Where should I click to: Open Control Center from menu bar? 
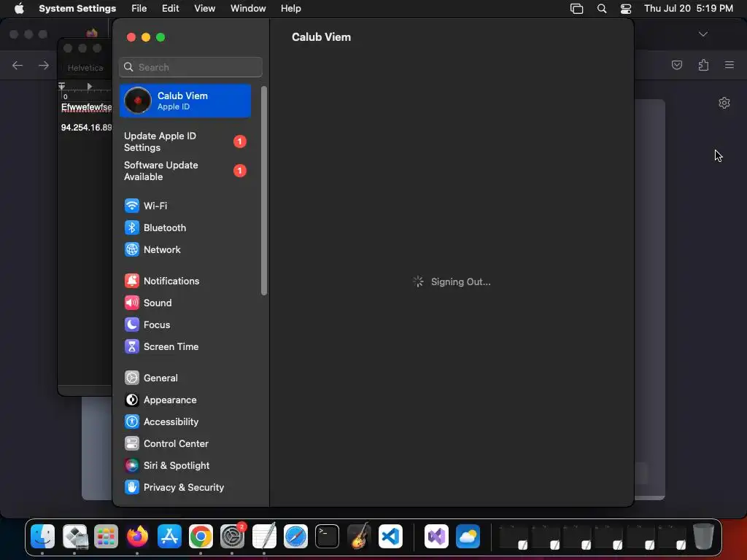point(626,9)
